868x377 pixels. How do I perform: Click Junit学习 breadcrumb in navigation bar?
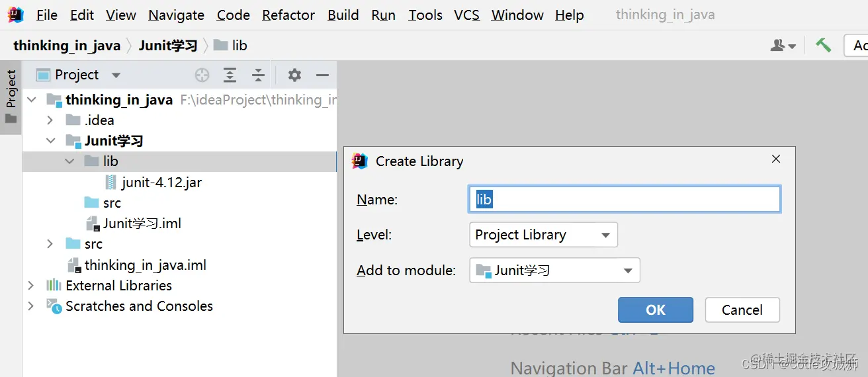pyautogui.click(x=168, y=46)
